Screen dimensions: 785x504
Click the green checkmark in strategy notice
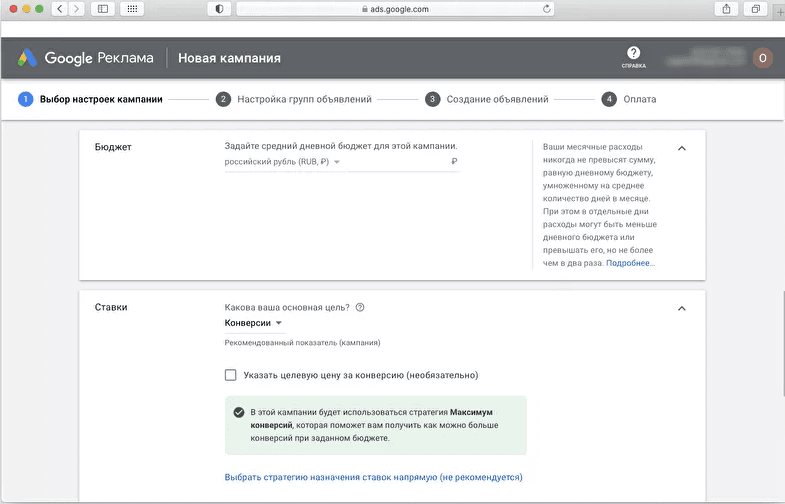point(239,412)
